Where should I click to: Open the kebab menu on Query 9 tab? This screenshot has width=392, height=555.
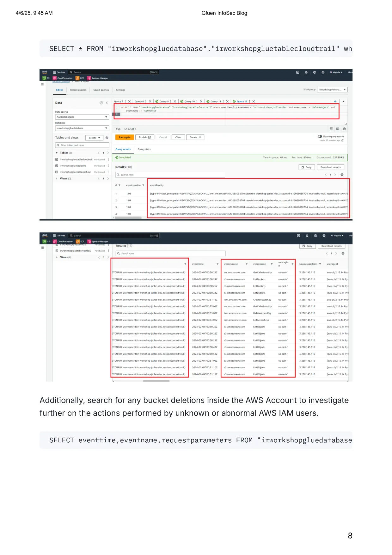pos(171,102)
